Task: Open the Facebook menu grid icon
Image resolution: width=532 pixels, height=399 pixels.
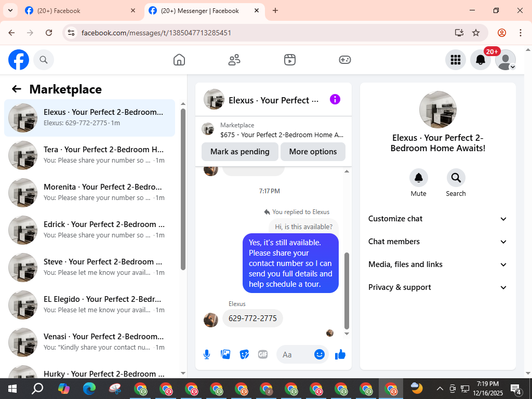Action: 455,60
